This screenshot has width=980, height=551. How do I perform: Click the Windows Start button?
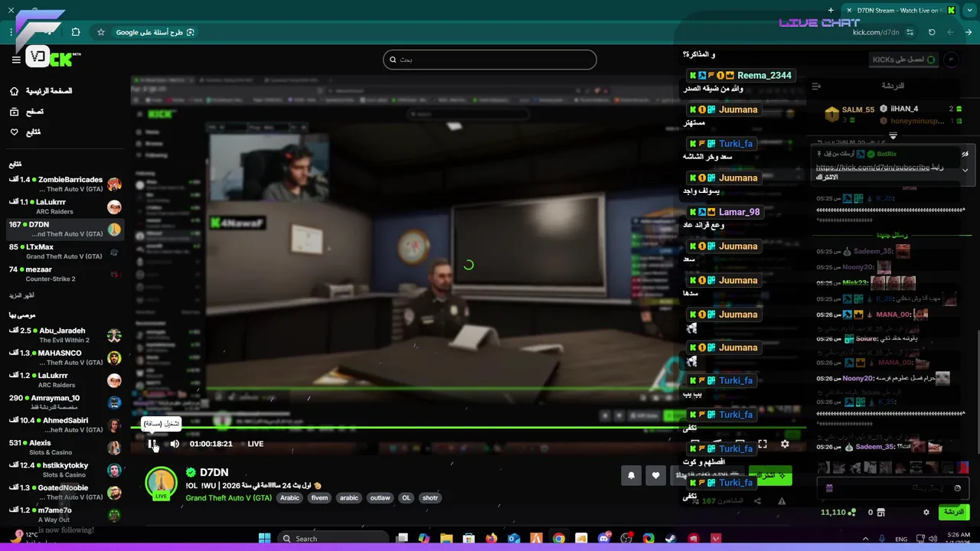[x=264, y=538]
